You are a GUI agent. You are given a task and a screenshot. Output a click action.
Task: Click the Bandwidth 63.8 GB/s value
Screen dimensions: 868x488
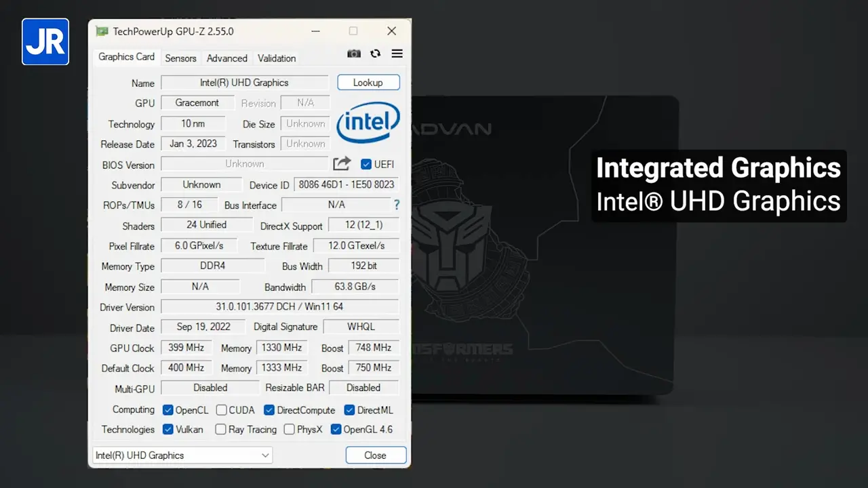pos(355,286)
